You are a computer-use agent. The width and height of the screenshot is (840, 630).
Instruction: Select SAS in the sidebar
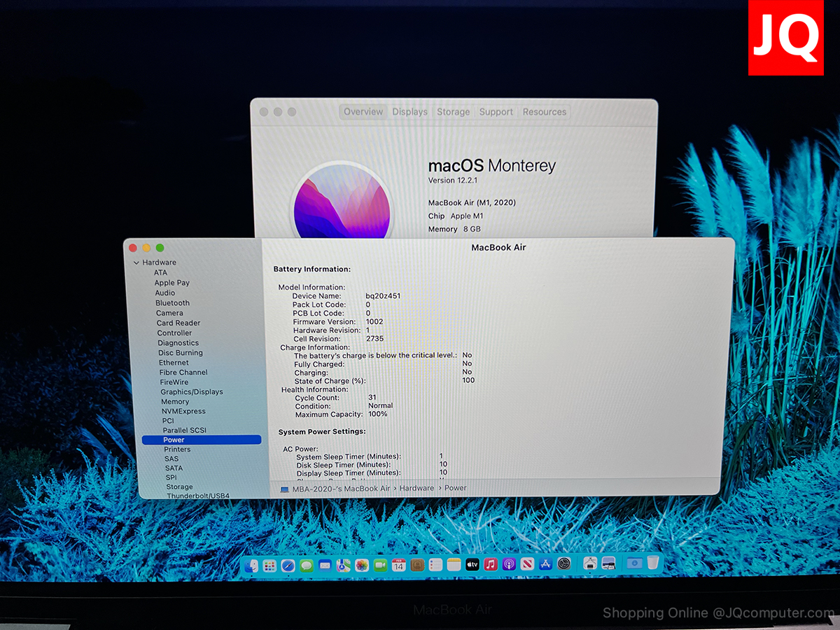point(171,458)
